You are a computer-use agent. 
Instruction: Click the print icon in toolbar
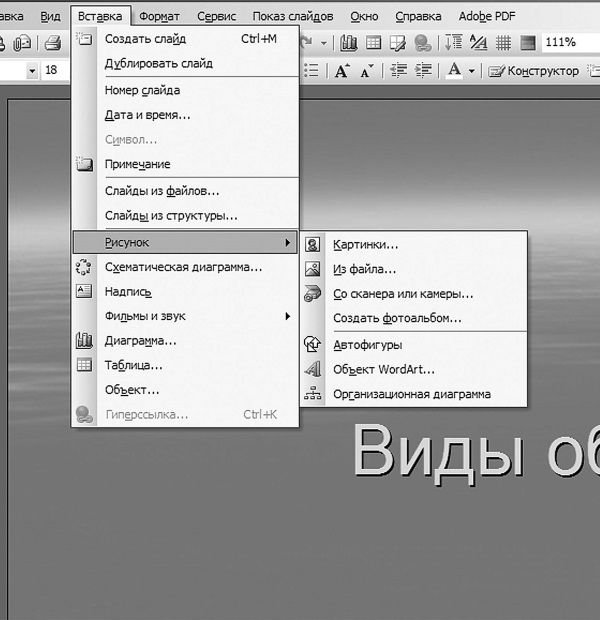(53, 43)
